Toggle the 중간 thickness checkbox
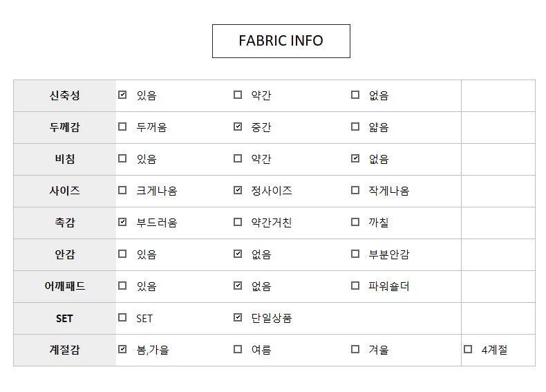The width and height of the screenshot is (546, 392). tap(238, 126)
